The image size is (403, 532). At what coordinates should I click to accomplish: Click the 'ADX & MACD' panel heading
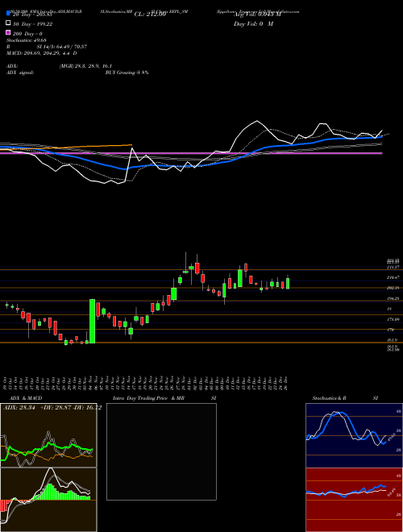click(26, 398)
